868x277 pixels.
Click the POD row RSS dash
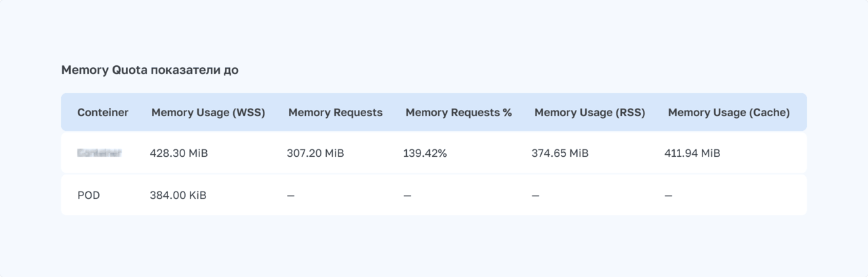coord(536,196)
